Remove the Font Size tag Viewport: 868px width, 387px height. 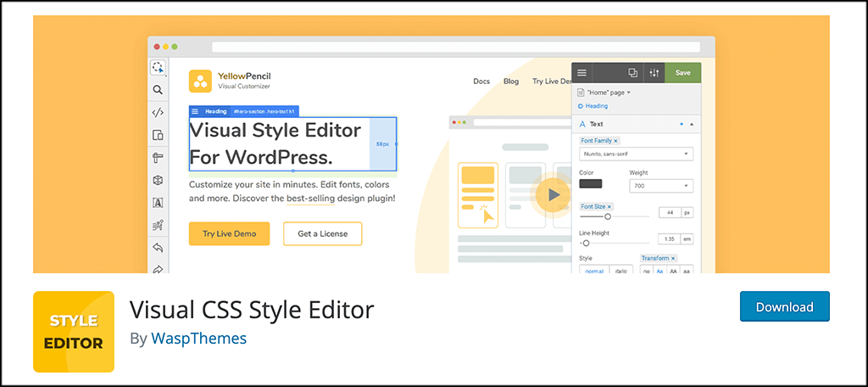pyautogui.click(x=609, y=206)
